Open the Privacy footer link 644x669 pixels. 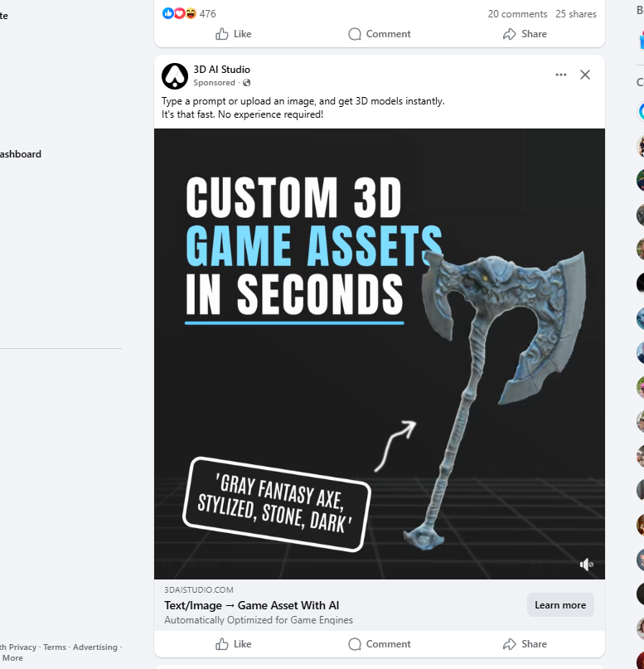22,647
